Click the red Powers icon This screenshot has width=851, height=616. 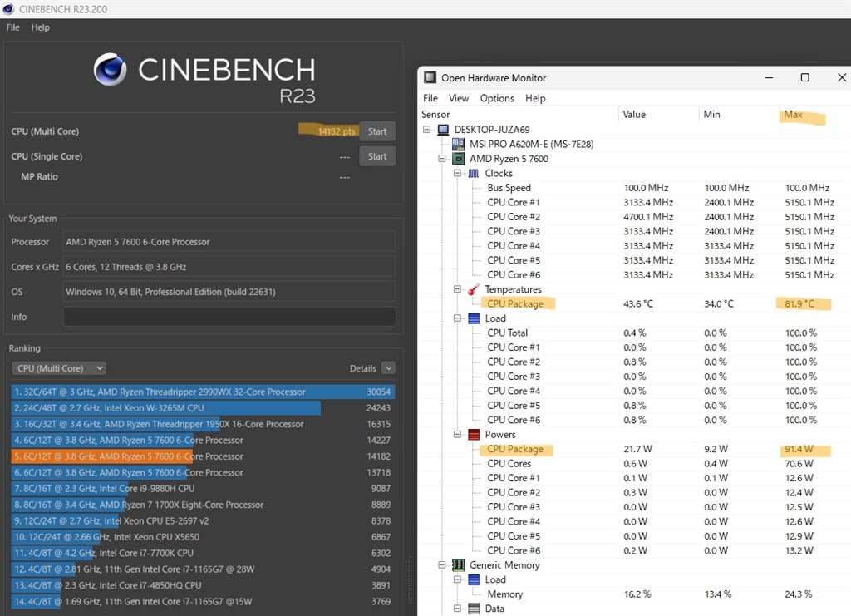click(474, 435)
